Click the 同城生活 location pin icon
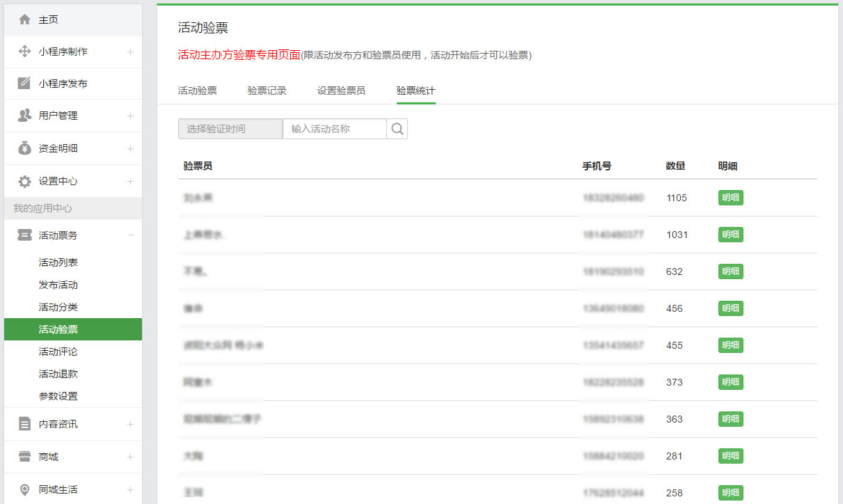Image resolution: width=843 pixels, height=504 pixels. click(x=24, y=489)
